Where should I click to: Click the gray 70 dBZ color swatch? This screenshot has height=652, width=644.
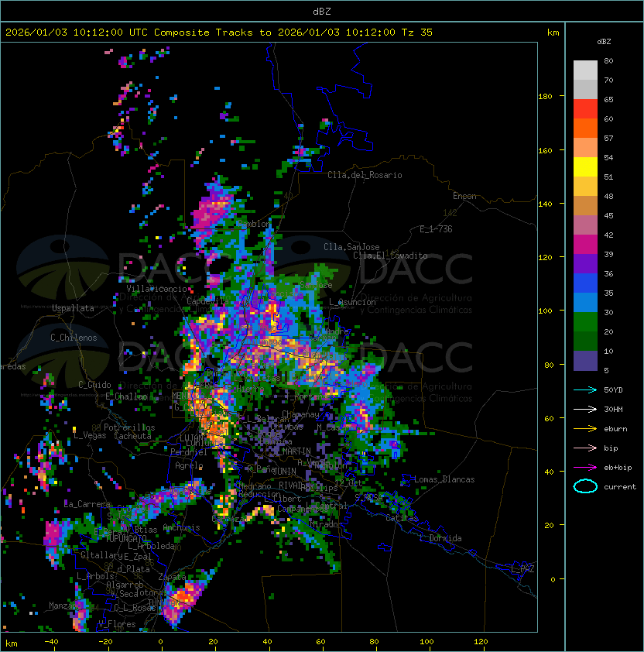[x=585, y=89]
